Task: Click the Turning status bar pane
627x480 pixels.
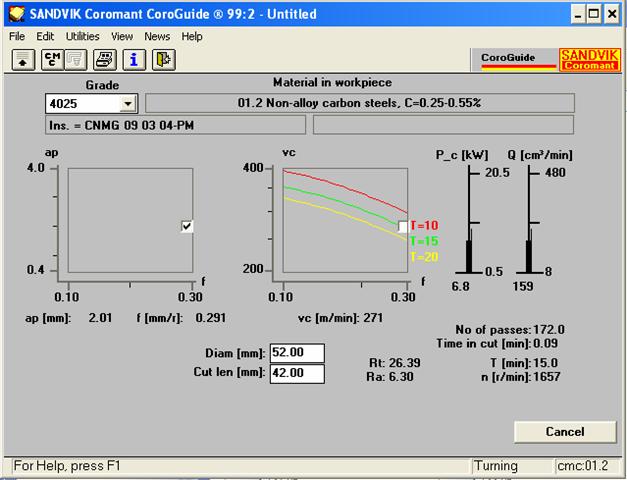Action: pos(512,466)
